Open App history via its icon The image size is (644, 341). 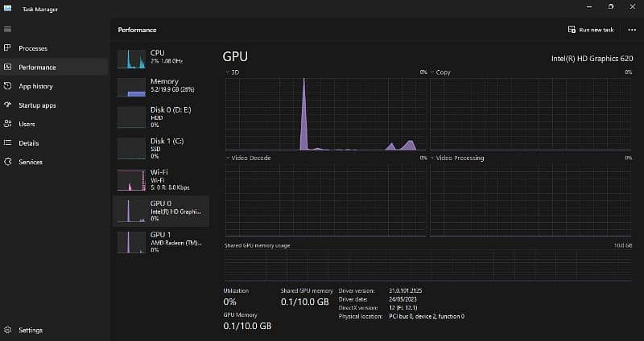click(7, 86)
